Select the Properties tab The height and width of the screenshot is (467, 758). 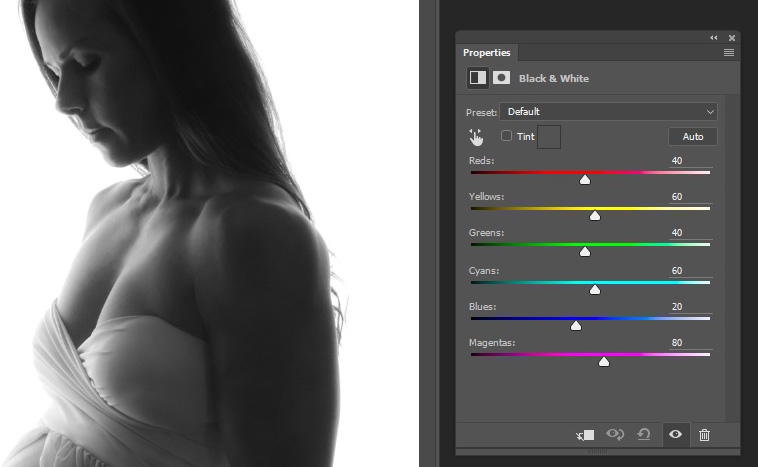pyautogui.click(x=486, y=53)
